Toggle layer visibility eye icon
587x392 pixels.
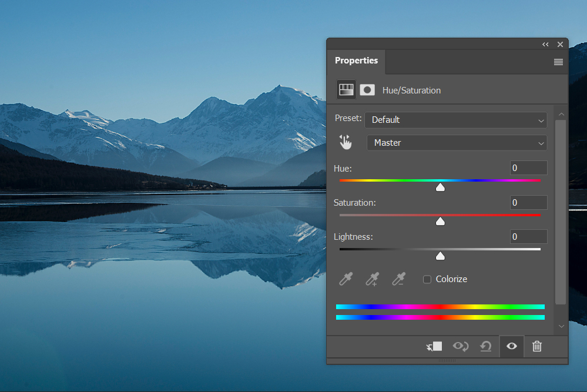[x=511, y=347]
